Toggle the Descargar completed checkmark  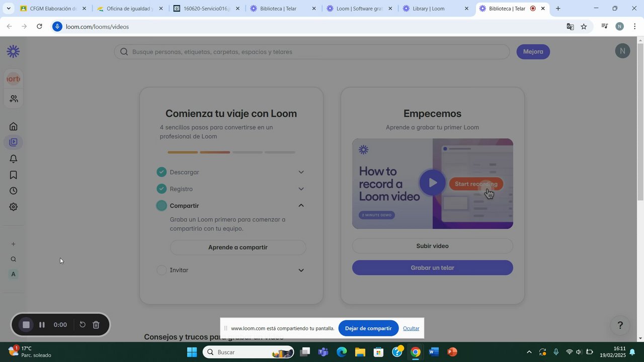tap(162, 172)
